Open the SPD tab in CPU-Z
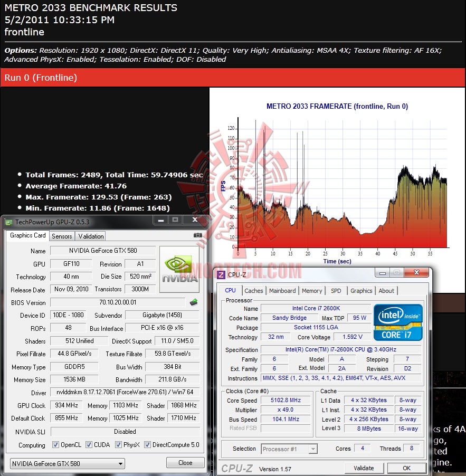The image size is (466, 476). click(336, 291)
